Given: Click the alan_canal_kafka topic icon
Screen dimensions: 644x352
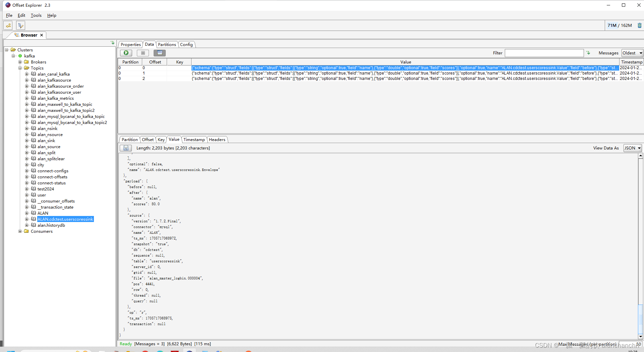Looking at the screenshot, I should (34, 74).
